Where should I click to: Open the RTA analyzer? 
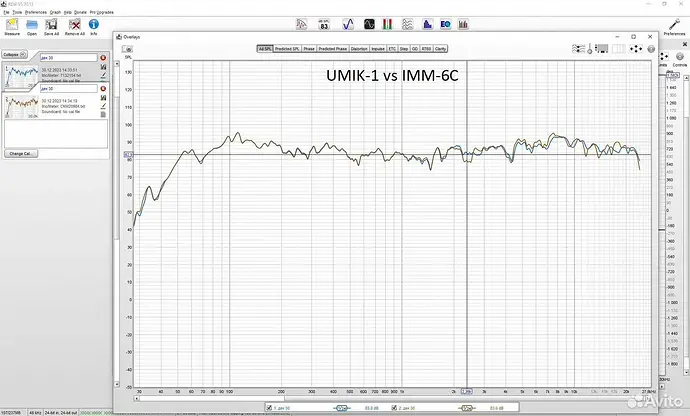coord(427,25)
